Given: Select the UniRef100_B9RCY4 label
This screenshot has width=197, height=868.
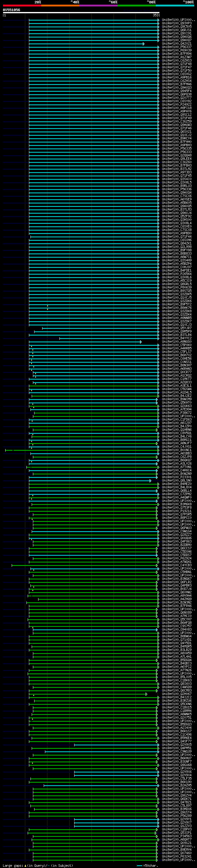Looking at the screenshot, I should click(177, 139).
